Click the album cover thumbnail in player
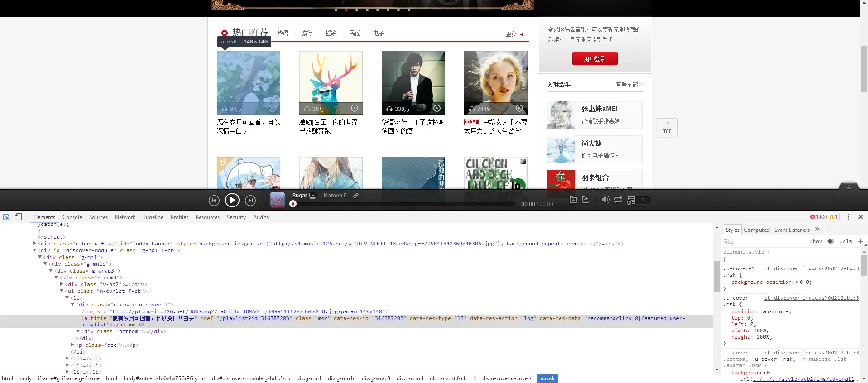The image size is (868, 383). tap(277, 200)
